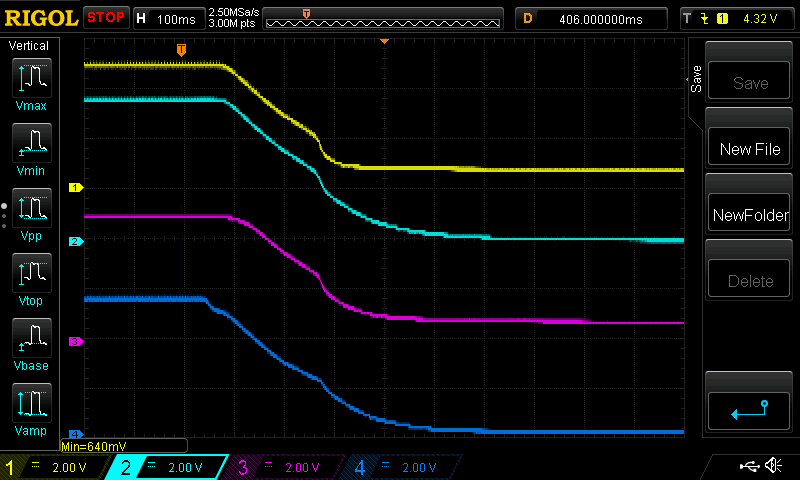Screen dimensions: 800x480
Task: Click the USB connection status icon
Action: [x=749, y=466]
